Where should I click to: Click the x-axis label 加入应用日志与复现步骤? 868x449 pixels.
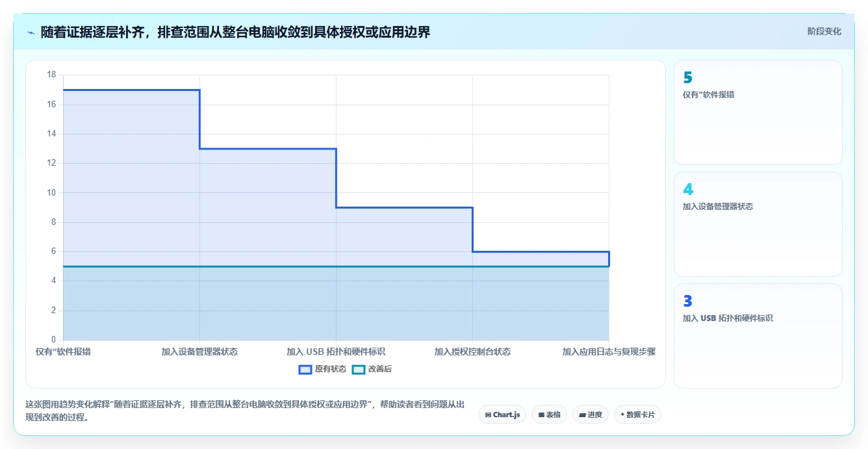pos(609,352)
